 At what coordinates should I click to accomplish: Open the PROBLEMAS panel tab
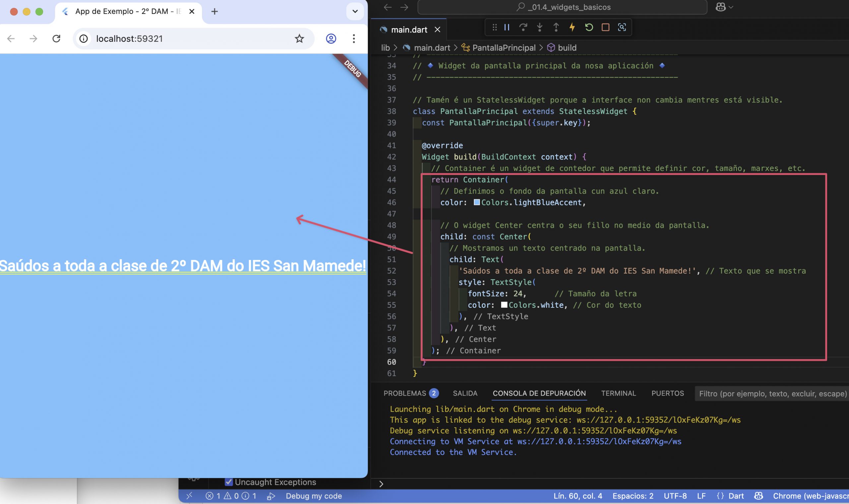click(x=405, y=393)
